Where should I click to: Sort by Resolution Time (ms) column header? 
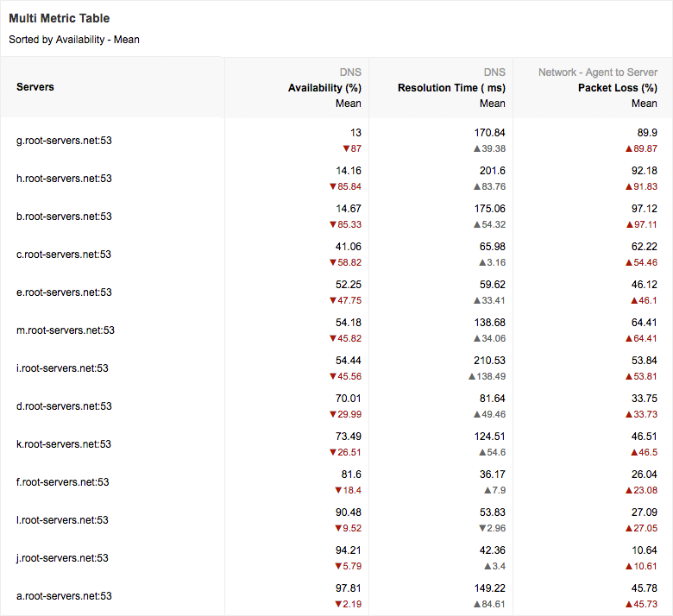click(451, 88)
